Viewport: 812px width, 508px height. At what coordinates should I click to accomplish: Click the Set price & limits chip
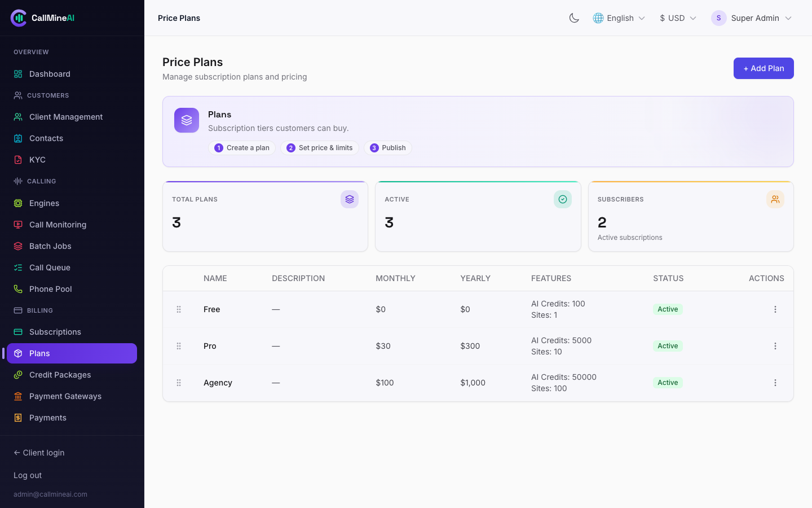320,148
